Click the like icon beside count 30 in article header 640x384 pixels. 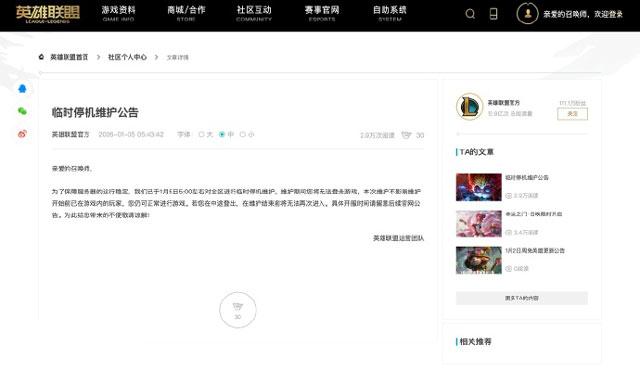pyautogui.click(x=406, y=135)
